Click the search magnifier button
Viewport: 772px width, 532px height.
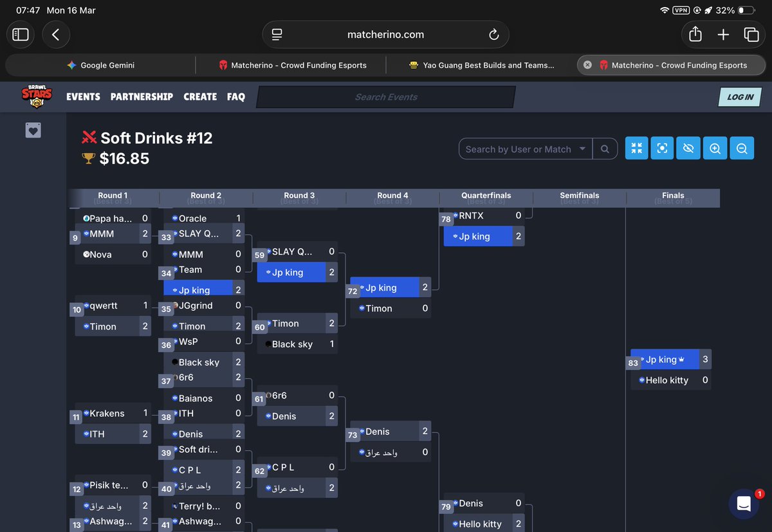click(x=605, y=149)
